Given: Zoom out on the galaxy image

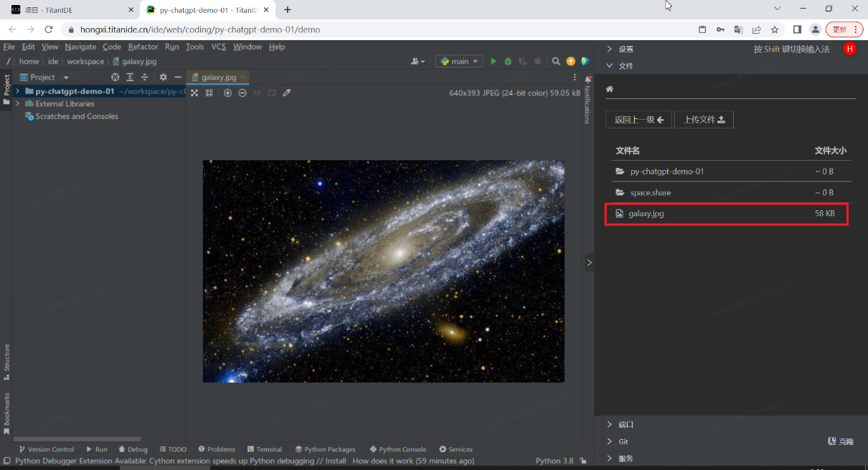Looking at the screenshot, I should coord(242,93).
